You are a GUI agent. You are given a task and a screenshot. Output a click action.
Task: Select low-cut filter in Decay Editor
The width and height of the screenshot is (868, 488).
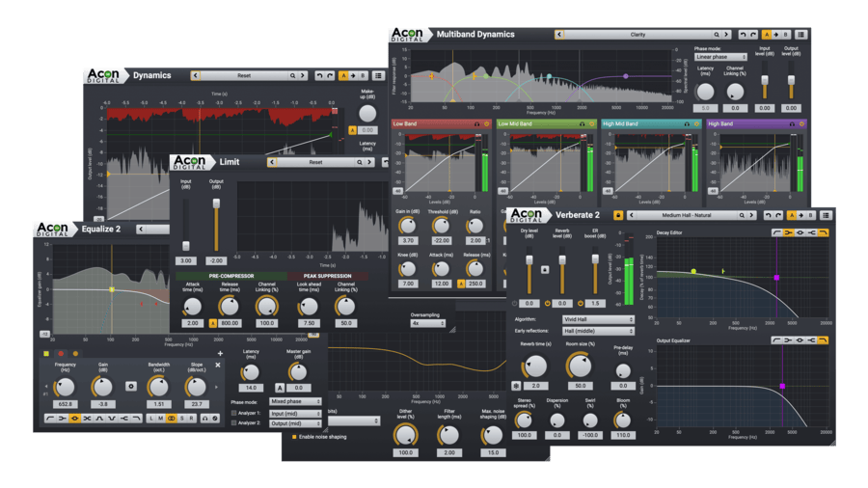point(777,233)
